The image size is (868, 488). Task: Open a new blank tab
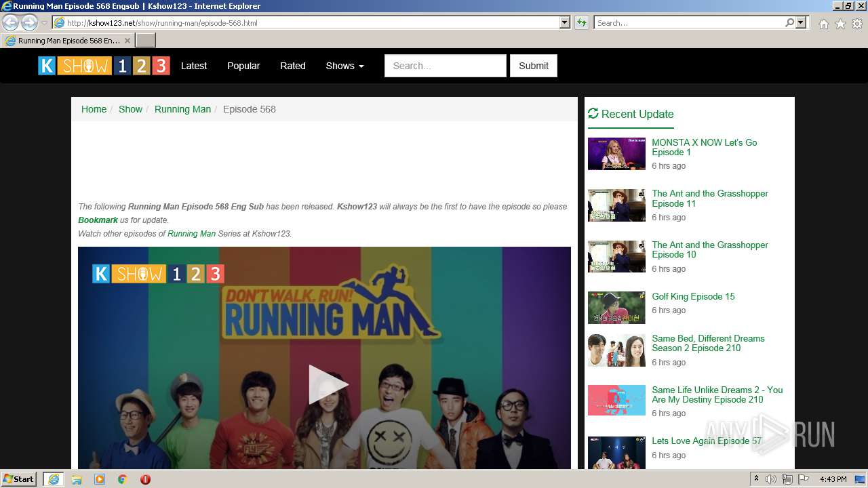click(x=146, y=41)
